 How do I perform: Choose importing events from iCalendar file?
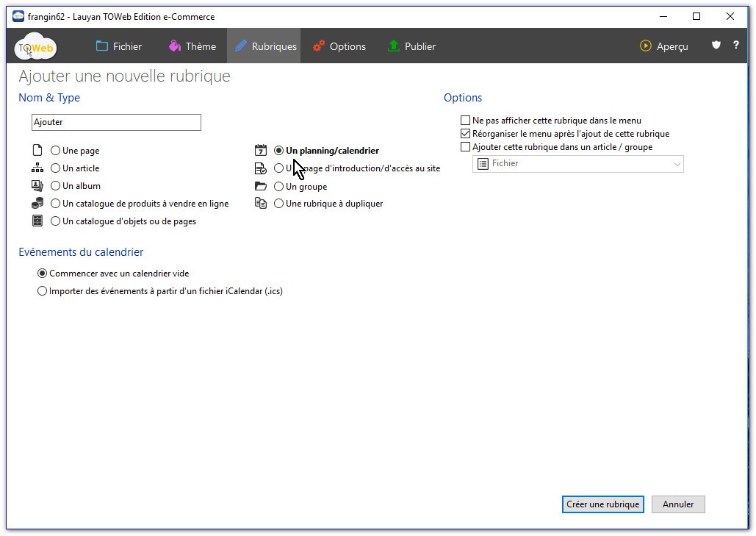point(42,291)
